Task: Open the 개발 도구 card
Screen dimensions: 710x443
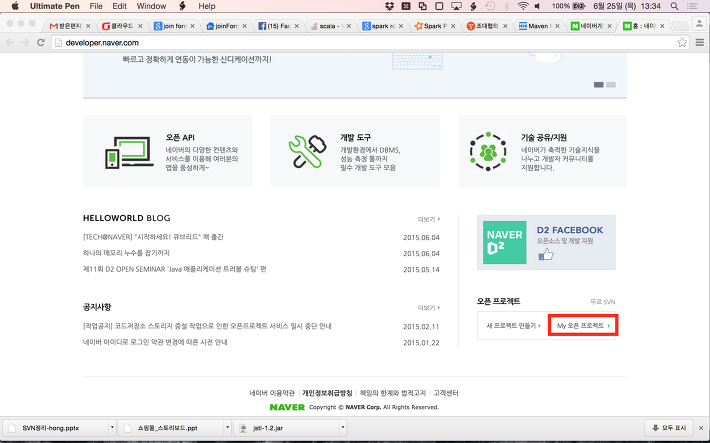Action: [x=355, y=151]
